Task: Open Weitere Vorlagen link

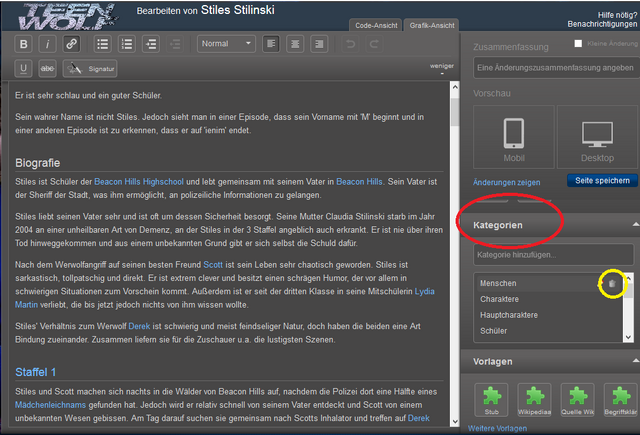Action: (x=497, y=428)
